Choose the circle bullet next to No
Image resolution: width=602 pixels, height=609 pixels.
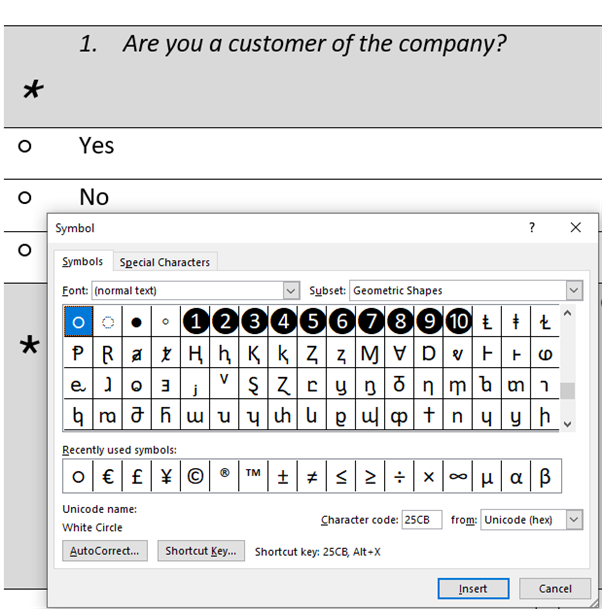click(x=24, y=198)
